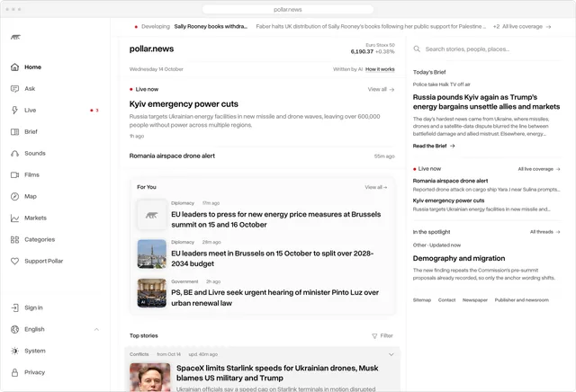
Task: Expand the English language chevron
Action: coord(96,329)
